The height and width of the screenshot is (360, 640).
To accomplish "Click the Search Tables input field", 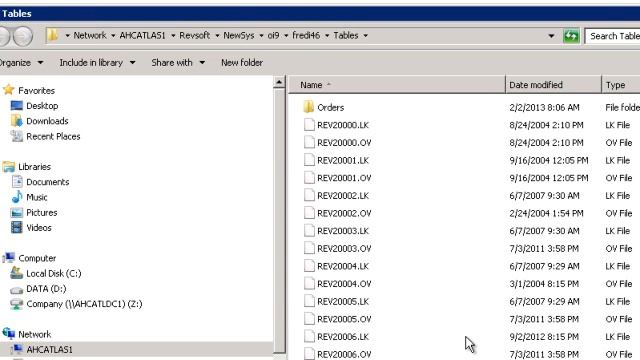I will [x=612, y=36].
